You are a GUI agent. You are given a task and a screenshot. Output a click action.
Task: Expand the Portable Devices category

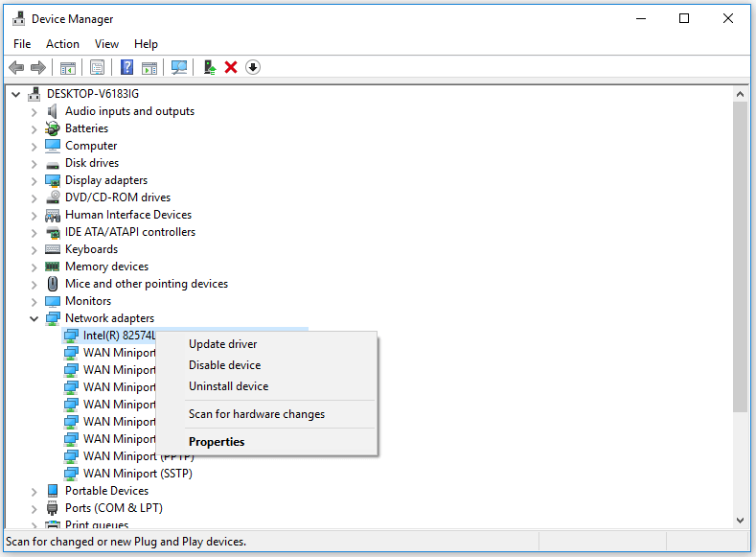(34, 492)
